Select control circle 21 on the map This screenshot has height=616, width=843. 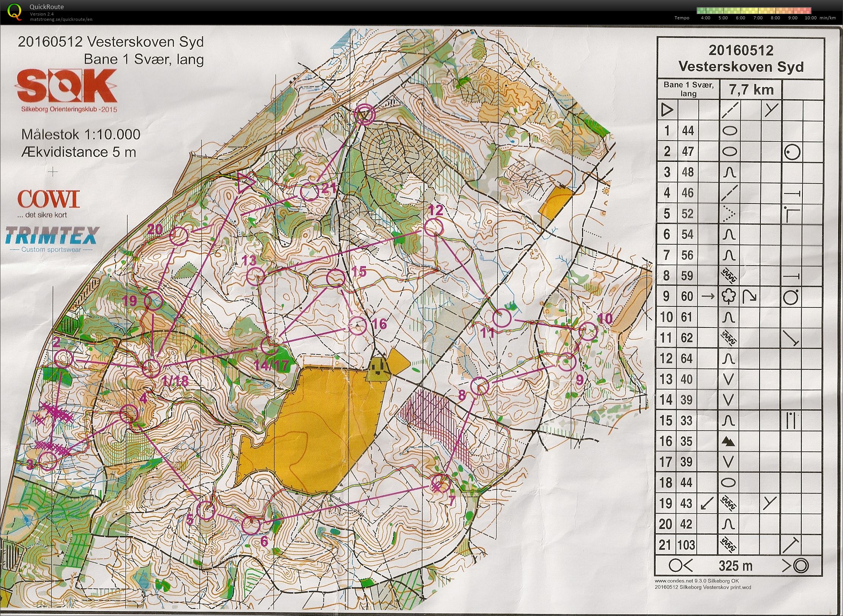click(x=309, y=192)
